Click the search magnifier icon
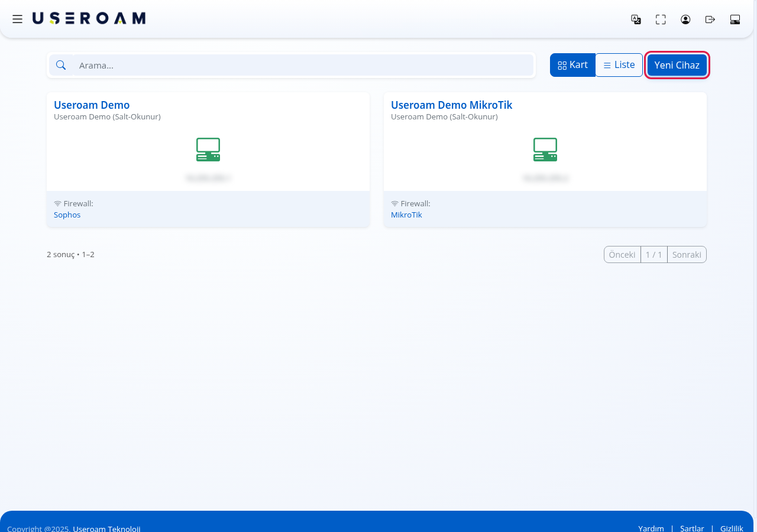This screenshot has width=757, height=532. tap(61, 65)
